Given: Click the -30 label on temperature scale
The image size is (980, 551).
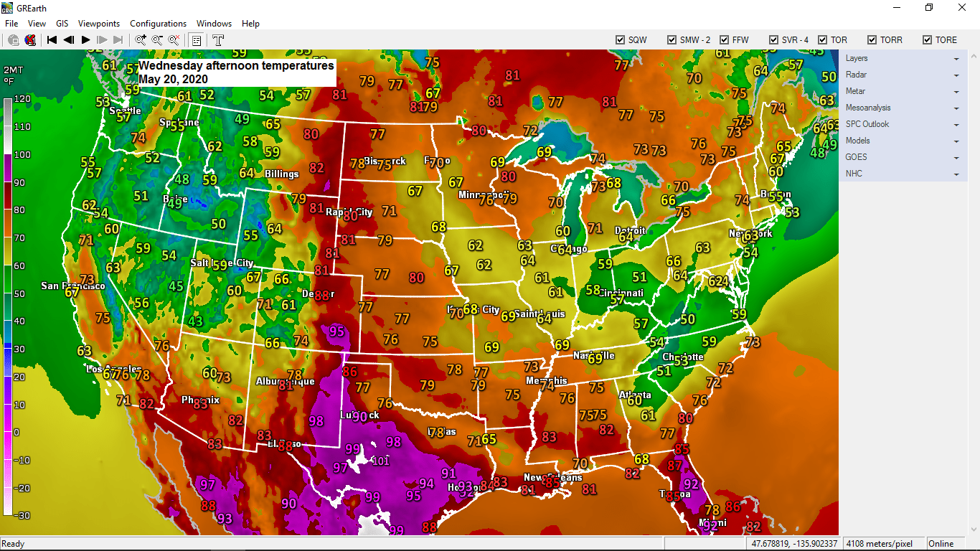Looking at the screenshot, I should (22, 515).
